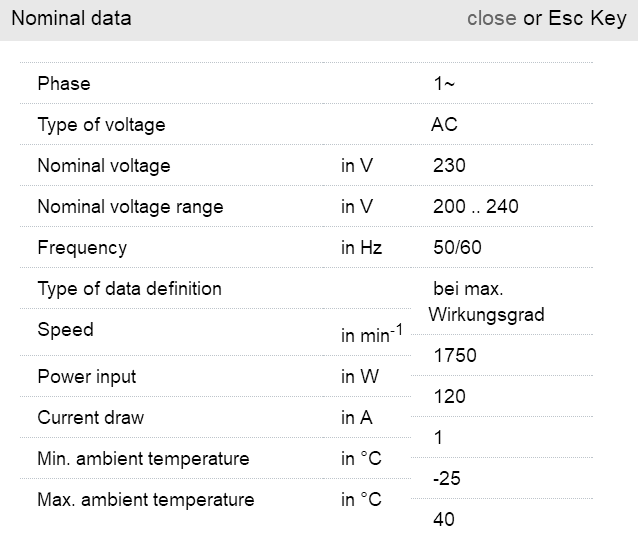Image resolution: width=638 pixels, height=540 pixels.
Task: Select the Frequency row label
Action: [x=82, y=248]
